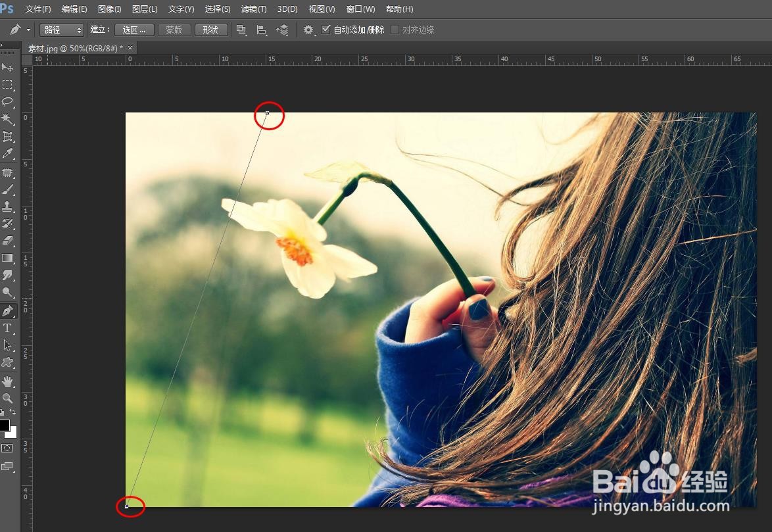
Task: Click the 蒙版 mask button
Action: pyautogui.click(x=174, y=30)
